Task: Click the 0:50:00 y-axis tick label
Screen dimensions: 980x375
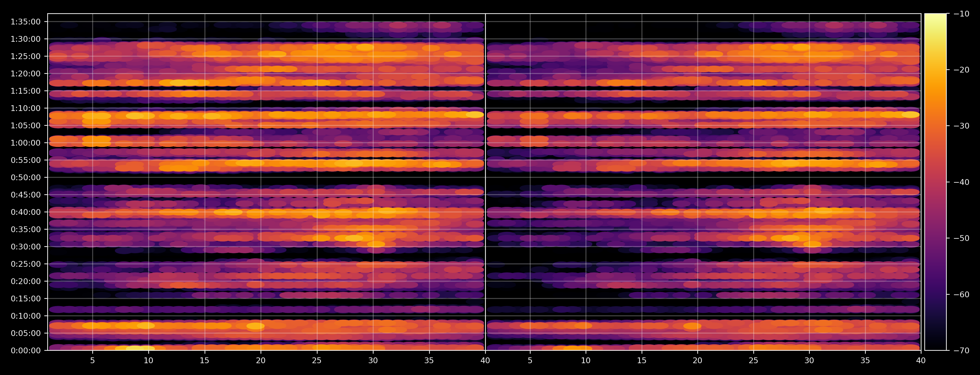Action: [x=26, y=177]
